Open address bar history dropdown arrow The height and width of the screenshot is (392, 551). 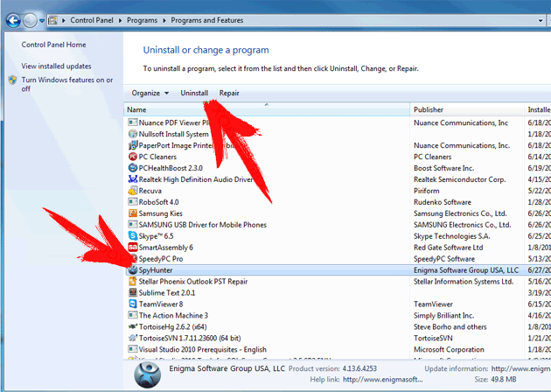click(541, 20)
